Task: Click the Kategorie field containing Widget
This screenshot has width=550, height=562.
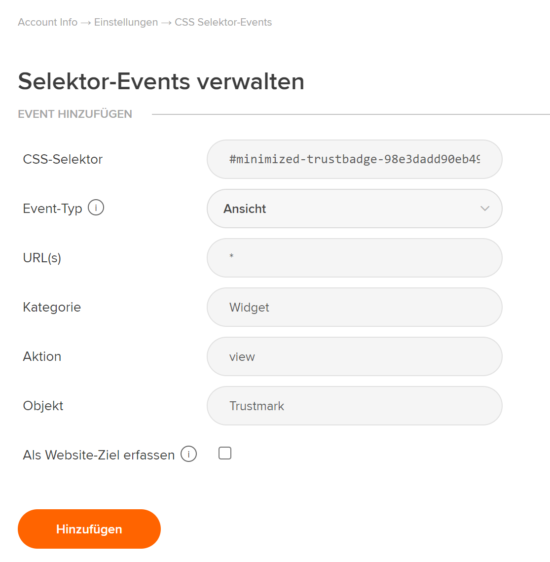Action: 354,307
